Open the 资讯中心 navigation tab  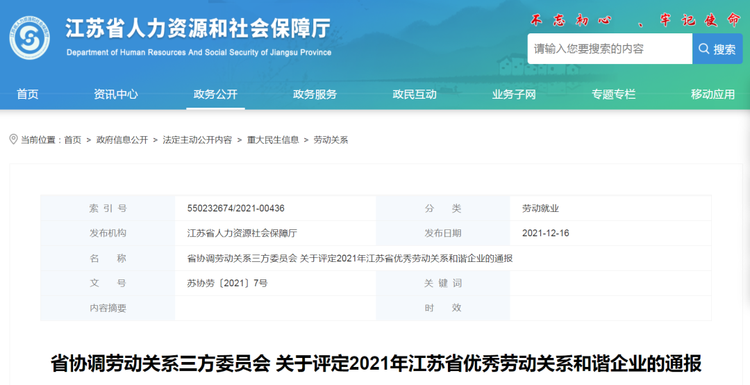point(116,94)
